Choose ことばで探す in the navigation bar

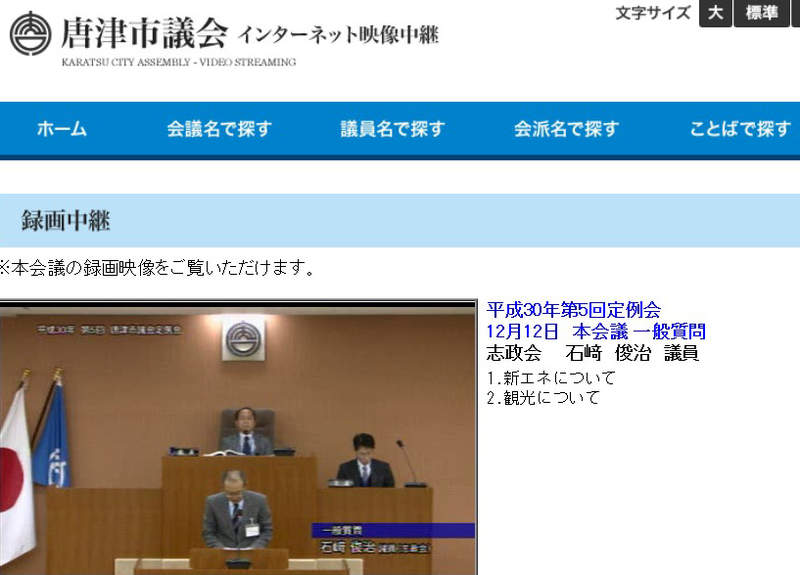(739, 129)
